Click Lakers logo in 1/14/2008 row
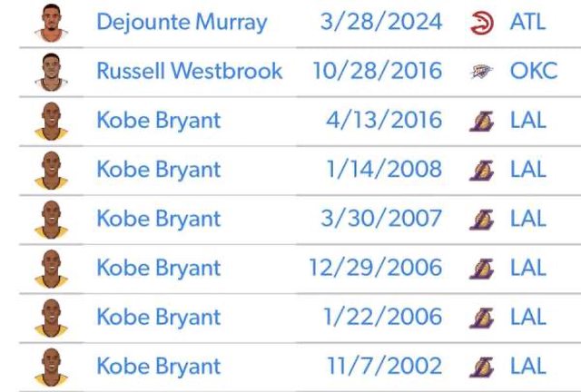This screenshot has height=392, width=581. (483, 170)
